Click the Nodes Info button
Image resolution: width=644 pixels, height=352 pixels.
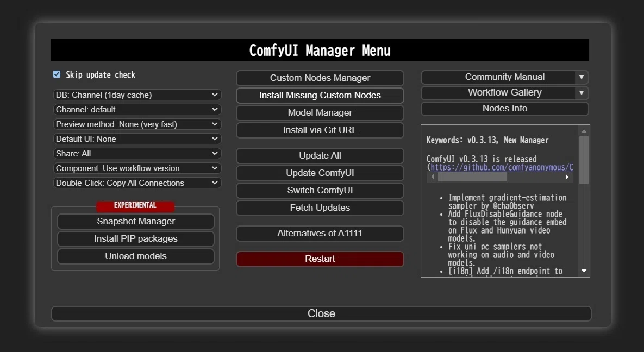pyautogui.click(x=505, y=109)
